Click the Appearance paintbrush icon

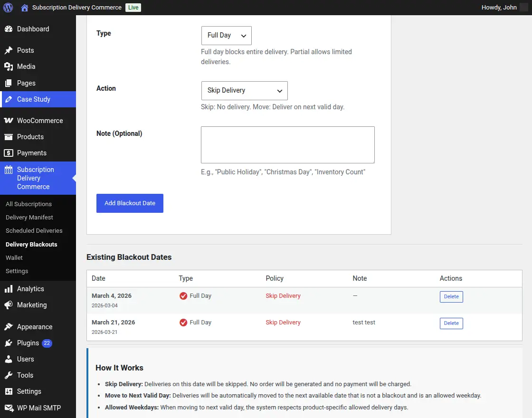(9, 327)
